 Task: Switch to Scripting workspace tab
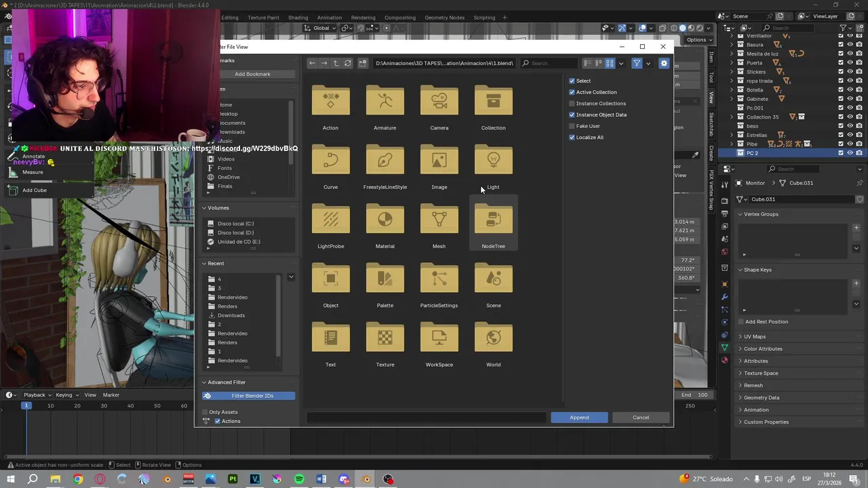(x=484, y=18)
